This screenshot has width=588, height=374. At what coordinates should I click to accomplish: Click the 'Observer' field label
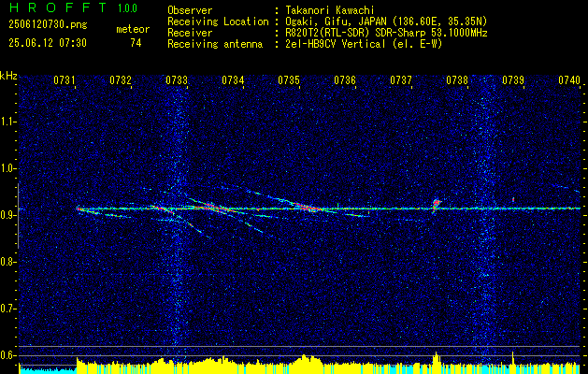[190, 10]
